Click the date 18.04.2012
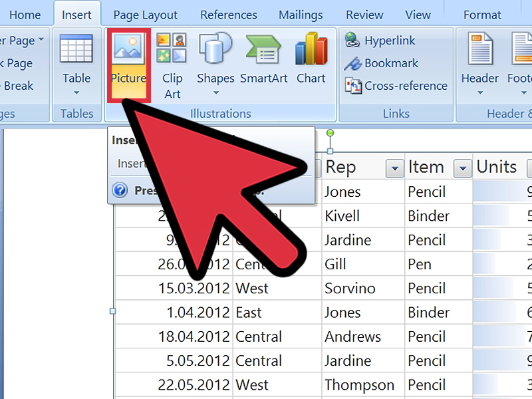This screenshot has height=399, width=532. [194, 336]
